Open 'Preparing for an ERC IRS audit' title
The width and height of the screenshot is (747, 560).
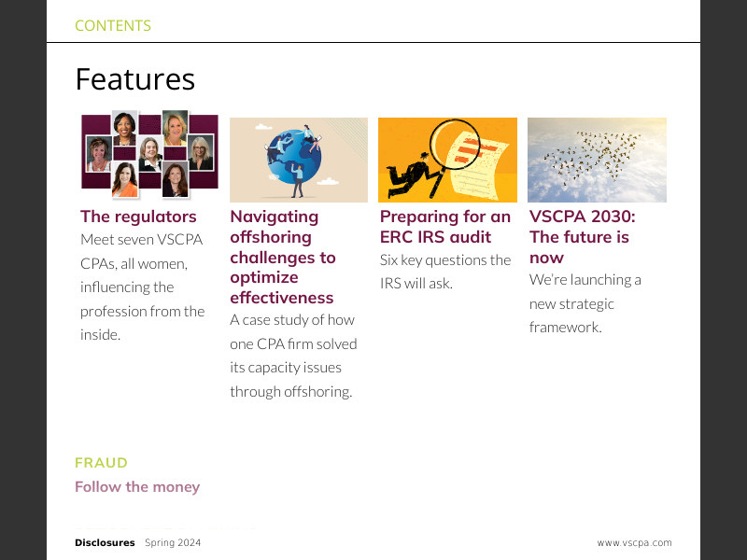(444, 227)
